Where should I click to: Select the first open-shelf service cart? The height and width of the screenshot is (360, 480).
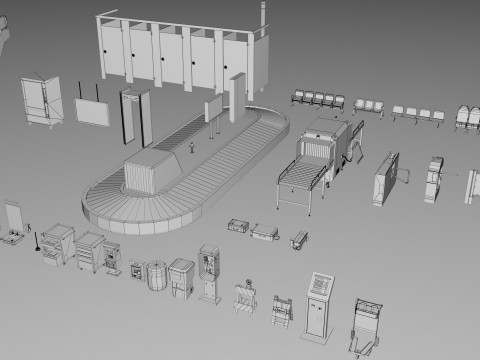point(58,245)
